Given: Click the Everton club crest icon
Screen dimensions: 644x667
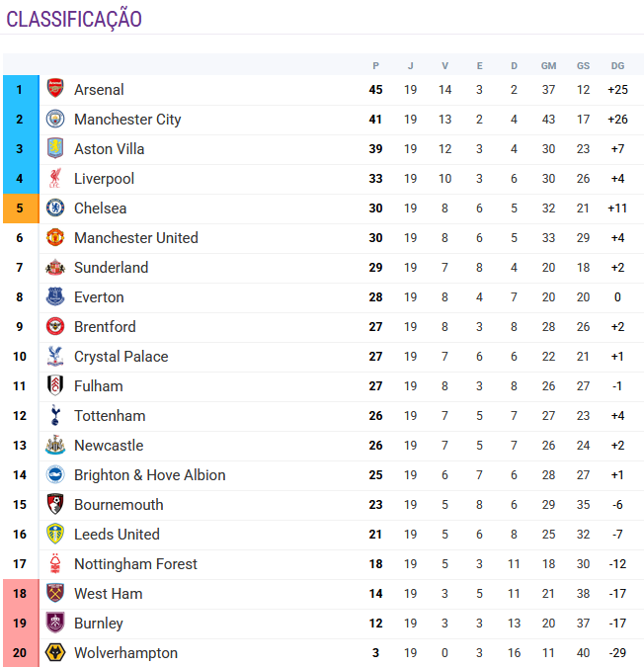Looking at the screenshot, I should tap(55, 297).
